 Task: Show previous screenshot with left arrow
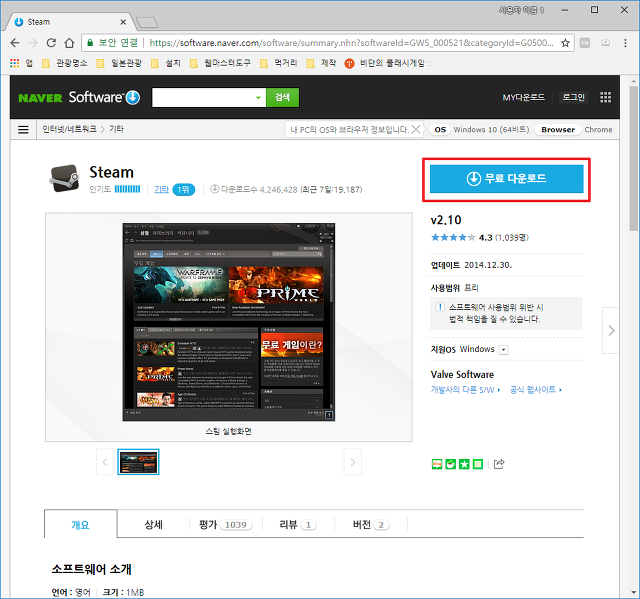point(105,462)
